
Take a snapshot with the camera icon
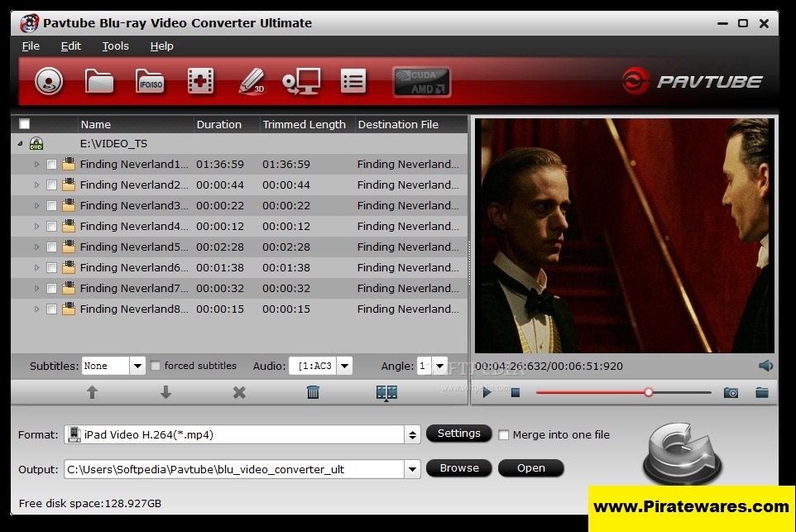(x=731, y=392)
